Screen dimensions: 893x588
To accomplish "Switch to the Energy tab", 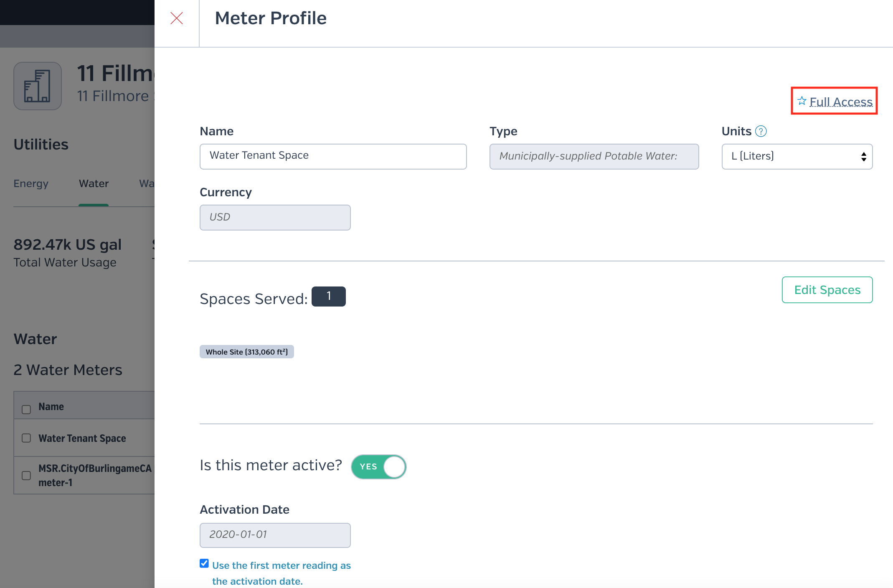I will (31, 183).
